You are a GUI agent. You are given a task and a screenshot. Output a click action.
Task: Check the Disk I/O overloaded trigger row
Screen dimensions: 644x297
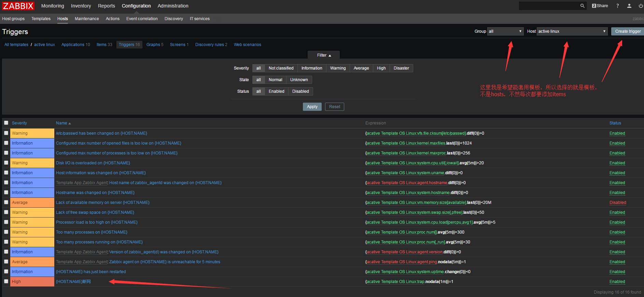click(6, 163)
